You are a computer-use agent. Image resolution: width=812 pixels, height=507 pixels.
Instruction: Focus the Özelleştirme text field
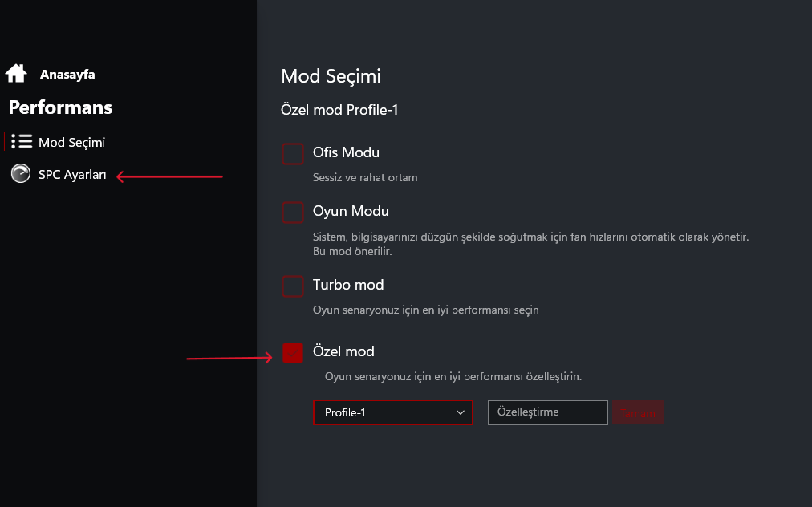[547, 412]
